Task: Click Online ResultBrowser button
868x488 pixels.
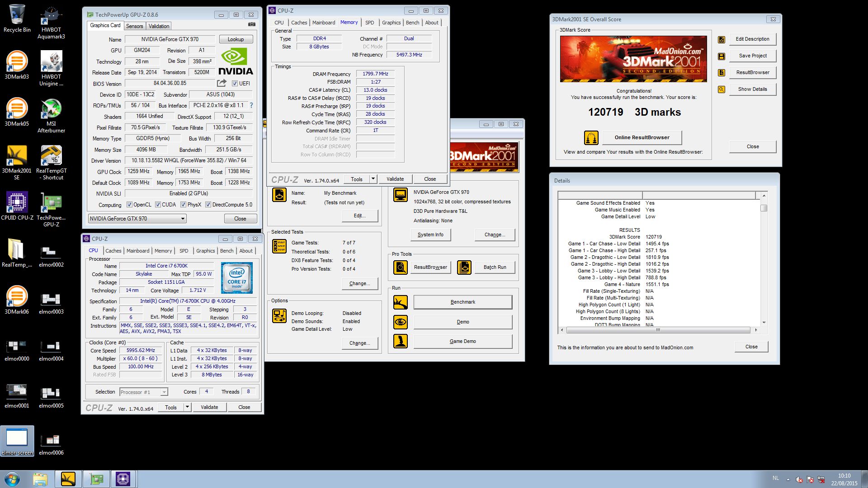Action: (642, 137)
